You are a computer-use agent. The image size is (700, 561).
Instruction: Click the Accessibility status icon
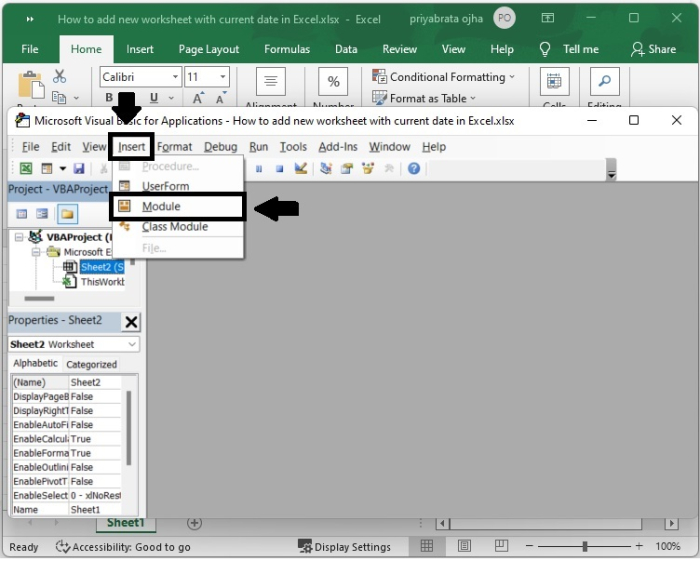point(62,546)
